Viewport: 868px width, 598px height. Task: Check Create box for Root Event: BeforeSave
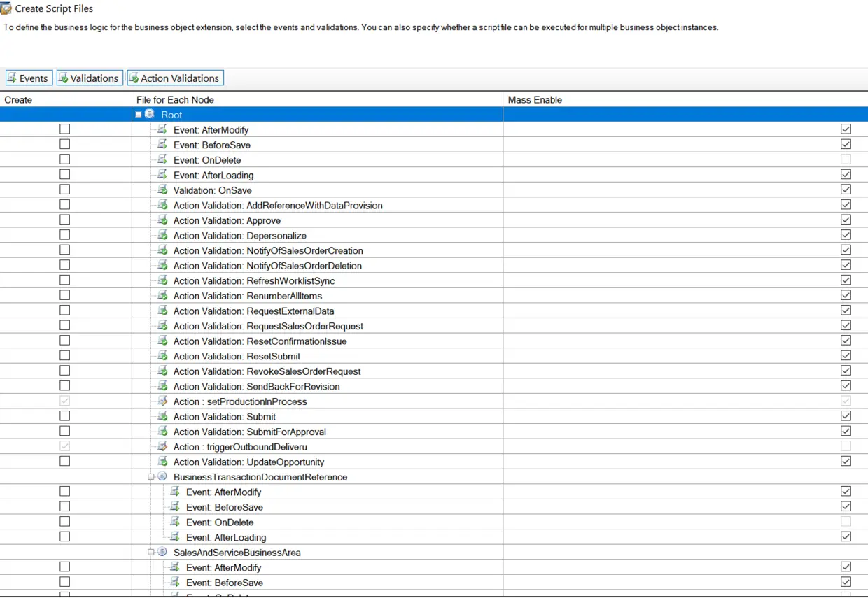coord(65,144)
